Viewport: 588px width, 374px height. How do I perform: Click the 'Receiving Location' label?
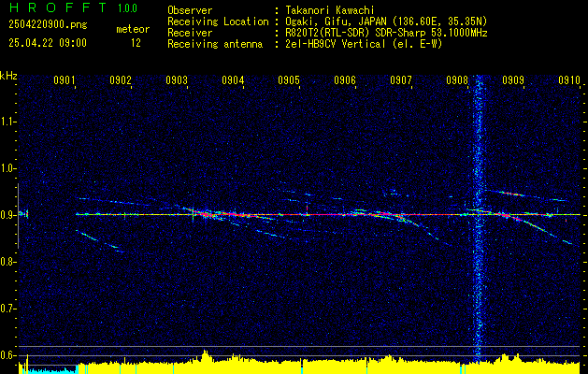click(218, 22)
